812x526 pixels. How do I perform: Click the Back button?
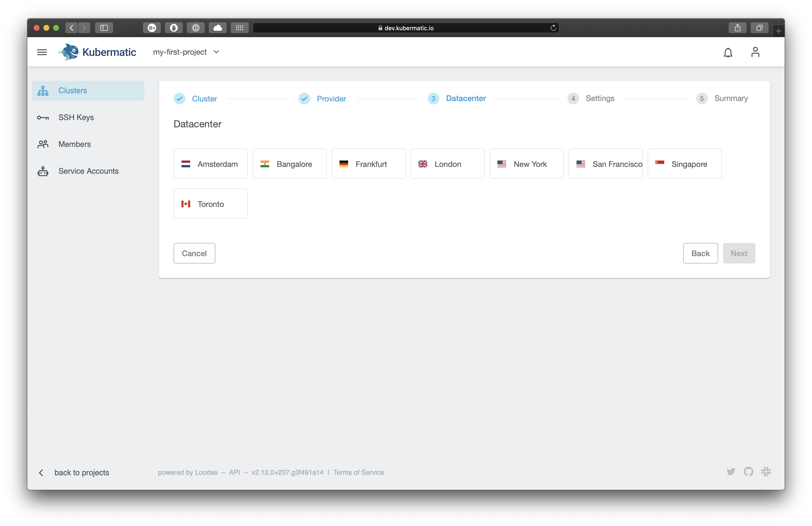(x=701, y=253)
